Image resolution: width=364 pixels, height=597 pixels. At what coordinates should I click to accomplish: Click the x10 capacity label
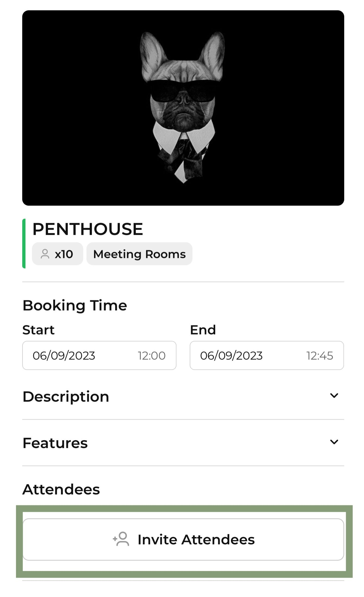(64, 254)
